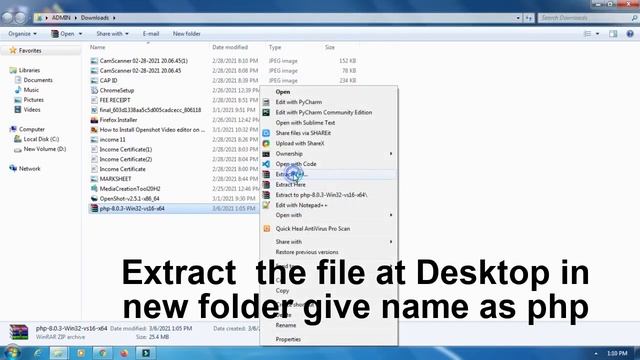Open the Organize dropdown
640x360 pixels.
(22, 34)
